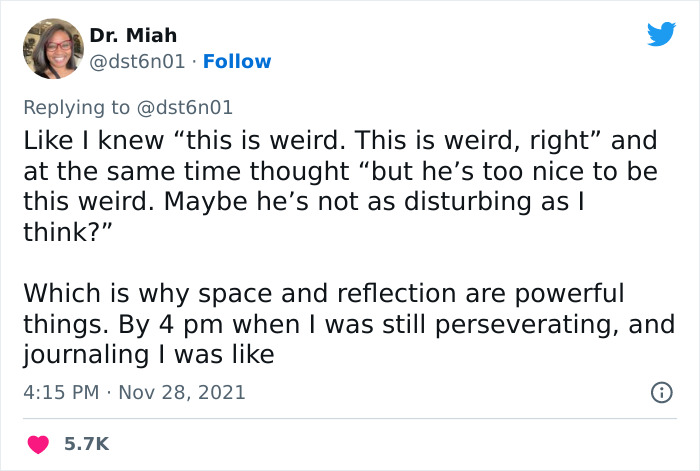
Task: Click the final line 'journaling I was like'
Action: [x=147, y=355]
